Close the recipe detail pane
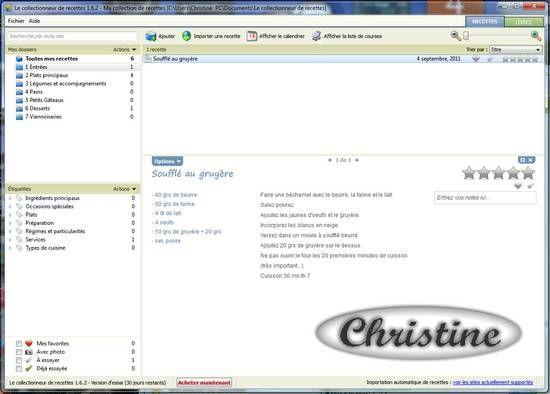550x394 pixels. coord(530,160)
